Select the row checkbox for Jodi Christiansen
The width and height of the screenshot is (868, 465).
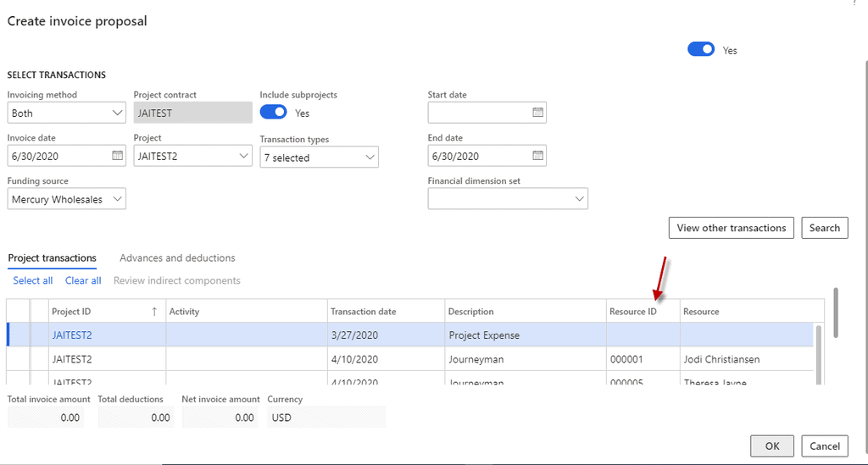[19, 359]
